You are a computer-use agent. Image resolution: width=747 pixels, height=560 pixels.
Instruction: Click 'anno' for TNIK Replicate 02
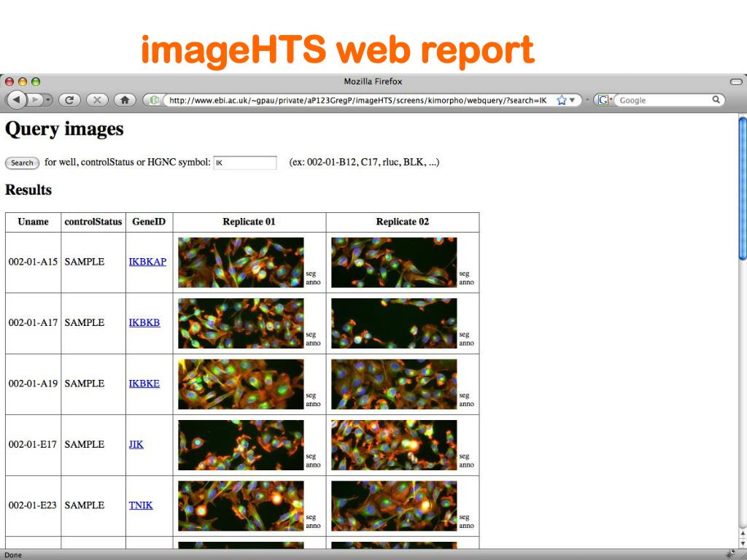[466, 526]
